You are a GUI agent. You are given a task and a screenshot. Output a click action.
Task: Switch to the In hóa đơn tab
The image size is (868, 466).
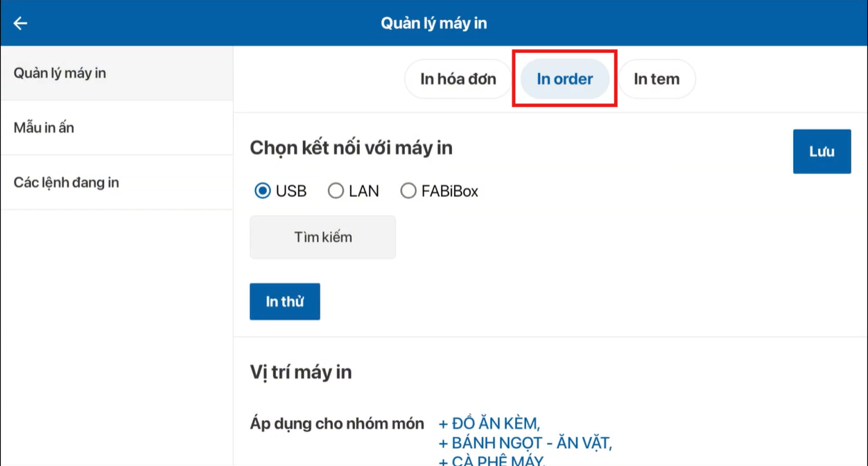458,79
